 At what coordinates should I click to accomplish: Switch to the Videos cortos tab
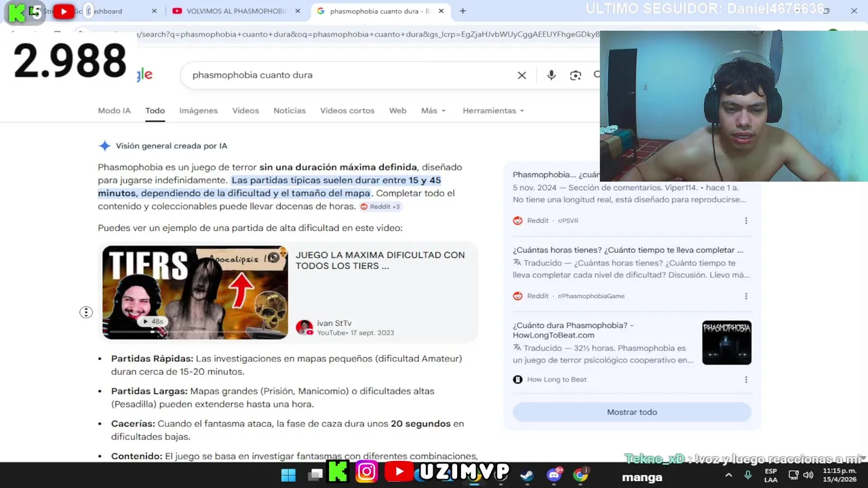(347, 110)
